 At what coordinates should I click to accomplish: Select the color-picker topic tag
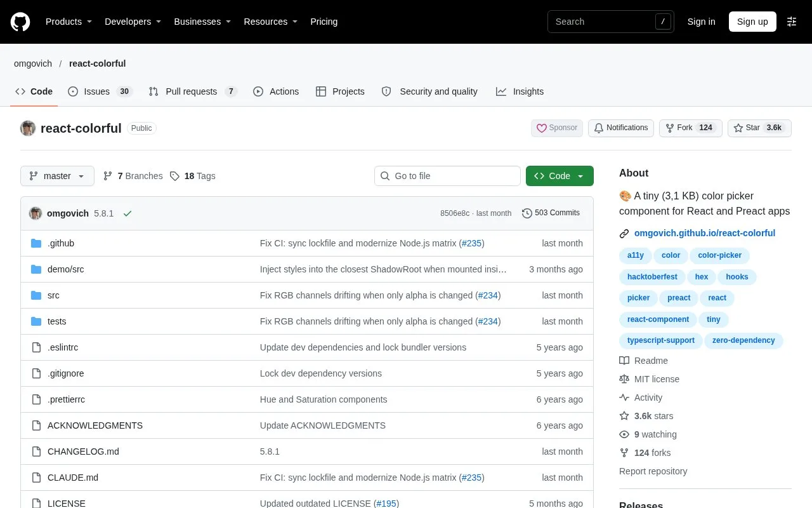tap(719, 255)
